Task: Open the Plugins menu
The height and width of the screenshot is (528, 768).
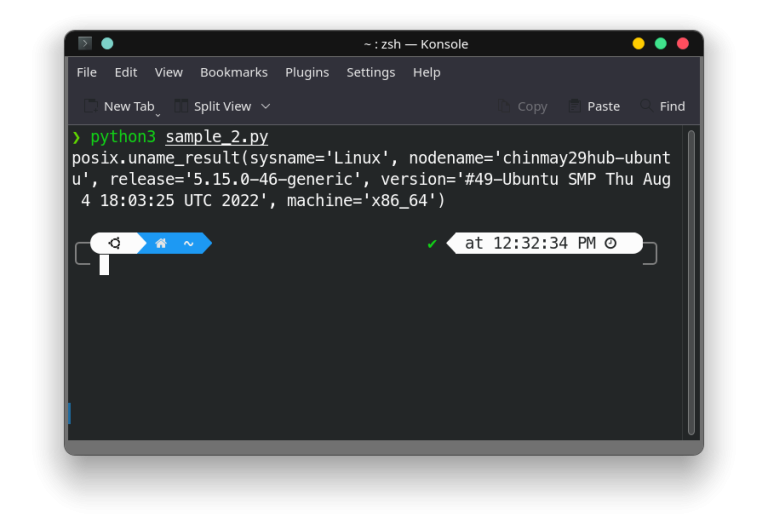Action: point(307,72)
